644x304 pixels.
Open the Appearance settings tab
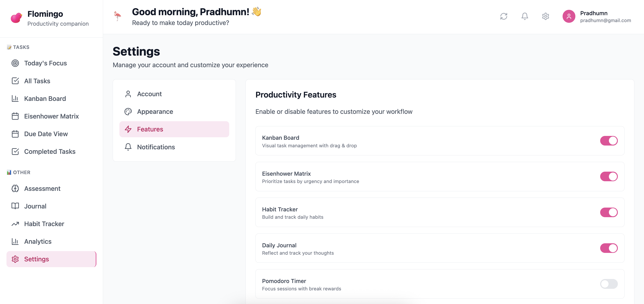pyautogui.click(x=155, y=112)
